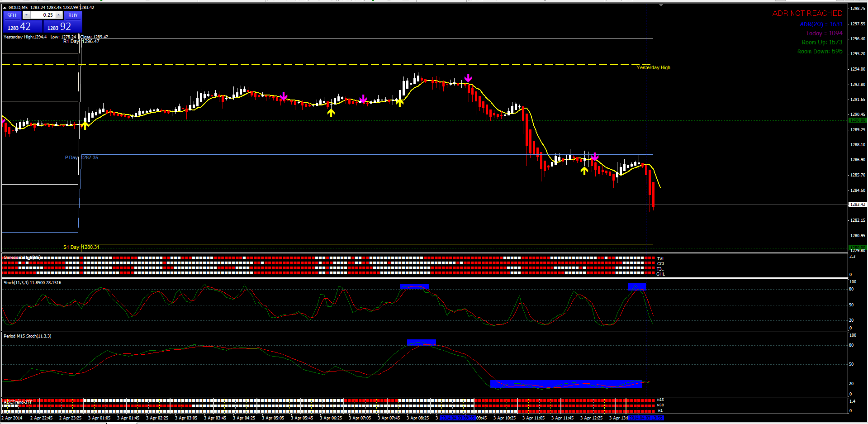This screenshot has width=868, height=424.
Task: Click the current price 1283.42 axis tag
Action: (x=857, y=205)
